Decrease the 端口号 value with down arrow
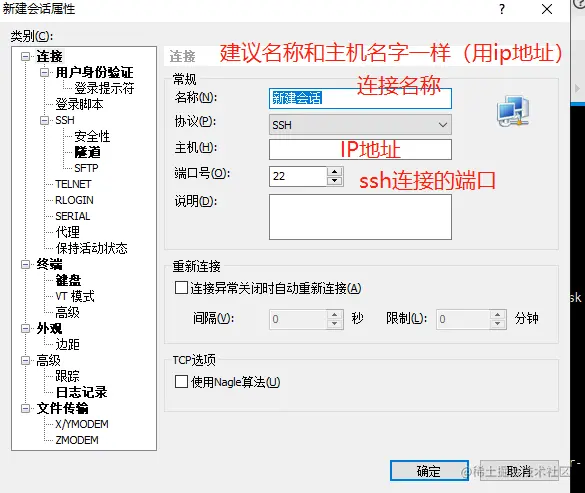Viewport: 585px width, 493px height. 334,181
